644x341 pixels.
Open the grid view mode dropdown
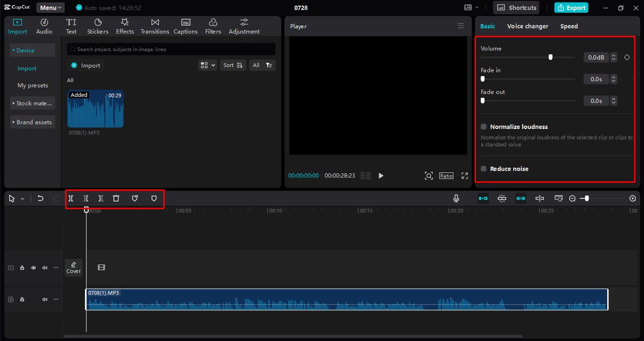[207, 65]
